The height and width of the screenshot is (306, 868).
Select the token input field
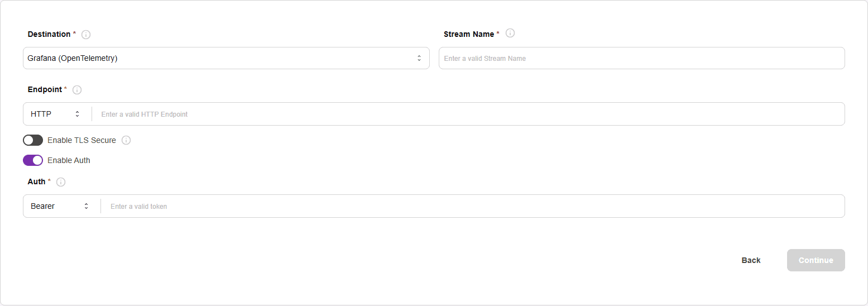pos(472,206)
